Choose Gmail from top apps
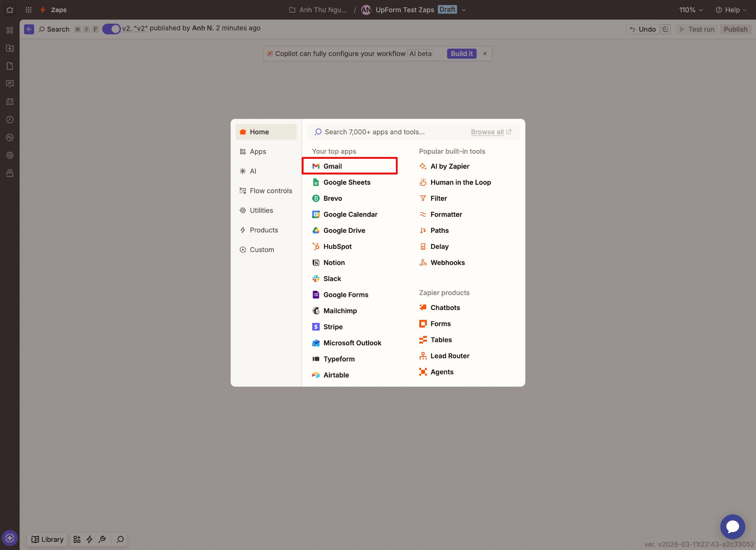The image size is (756, 550). pyautogui.click(x=350, y=166)
